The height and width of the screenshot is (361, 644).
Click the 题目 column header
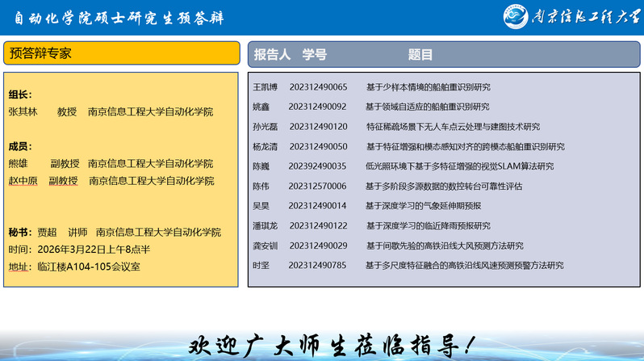[x=420, y=54]
